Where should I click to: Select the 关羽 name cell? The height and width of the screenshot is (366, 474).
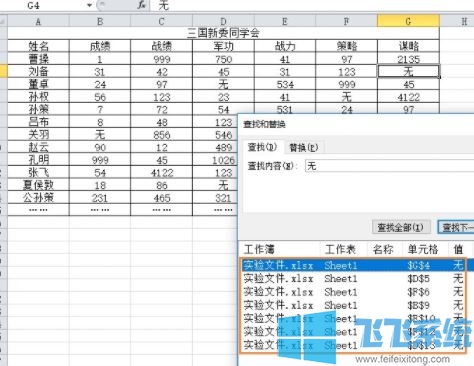(x=38, y=135)
